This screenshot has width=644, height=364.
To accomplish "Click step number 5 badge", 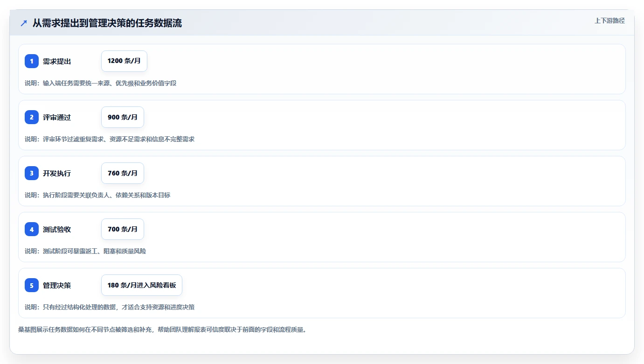I will 32,285.
